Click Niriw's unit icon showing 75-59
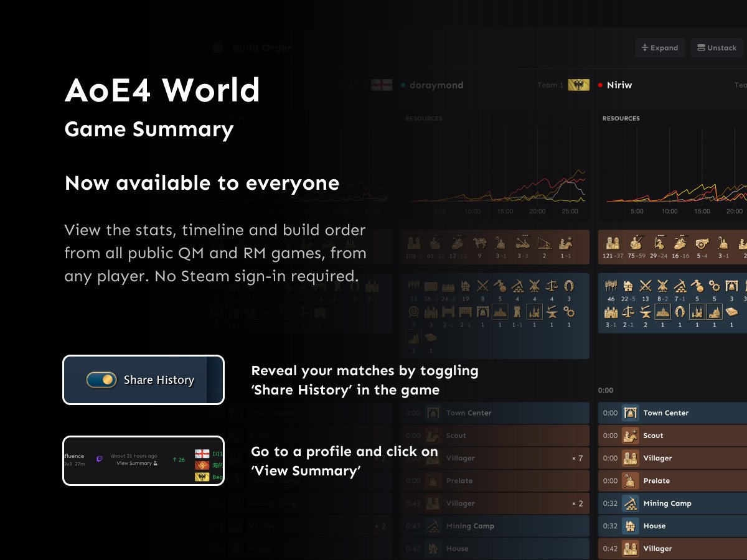This screenshot has width=747, height=560. (635, 243)
